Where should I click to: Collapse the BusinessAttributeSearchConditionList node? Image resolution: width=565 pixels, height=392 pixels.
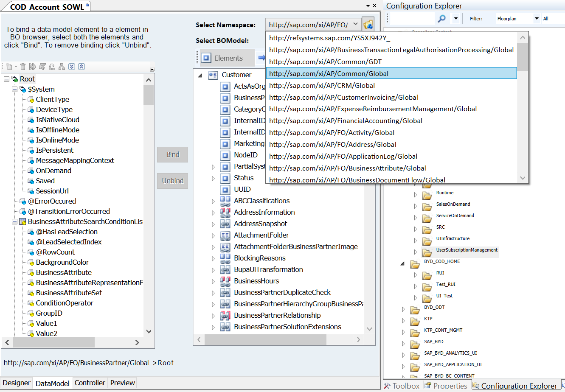click(15, 221)
